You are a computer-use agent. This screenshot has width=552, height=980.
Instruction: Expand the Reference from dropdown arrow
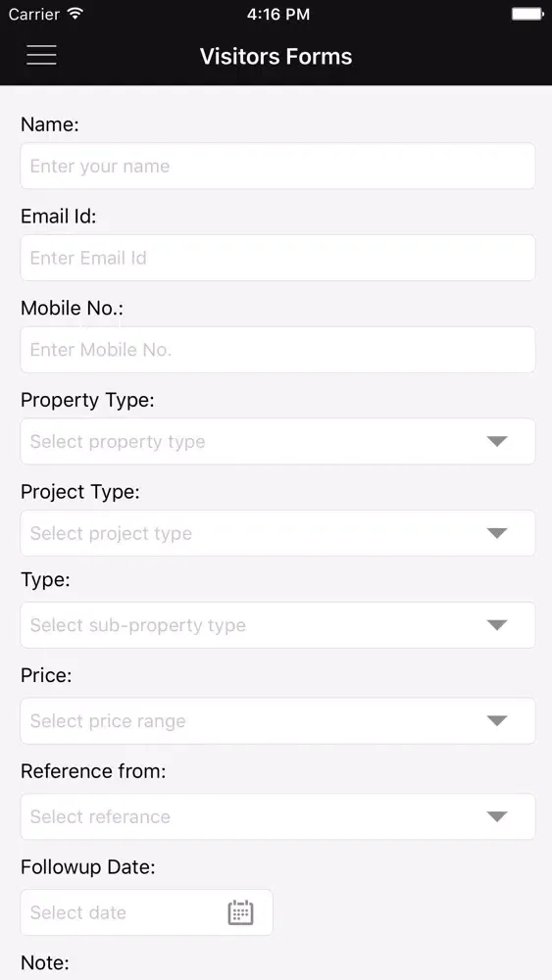pyautogui.click(x=497, y=816)
